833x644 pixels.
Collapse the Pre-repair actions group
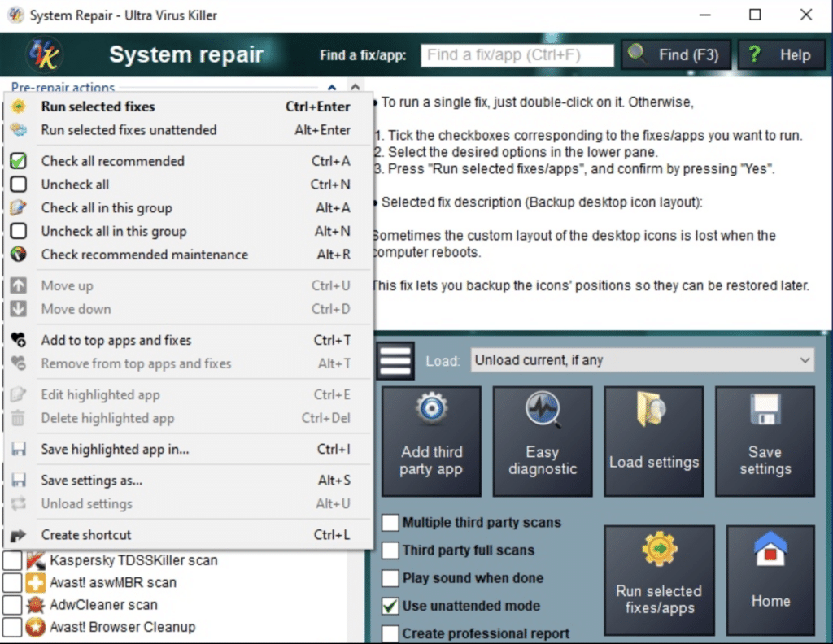(x=333, y=87)
